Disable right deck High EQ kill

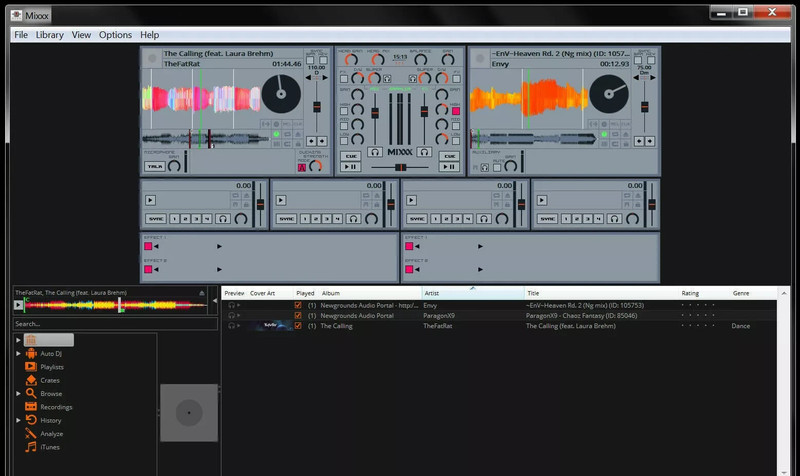point(456,111)
